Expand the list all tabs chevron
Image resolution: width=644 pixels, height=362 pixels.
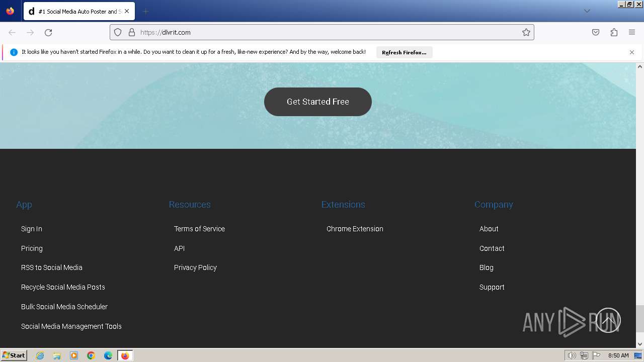[587, 11]
